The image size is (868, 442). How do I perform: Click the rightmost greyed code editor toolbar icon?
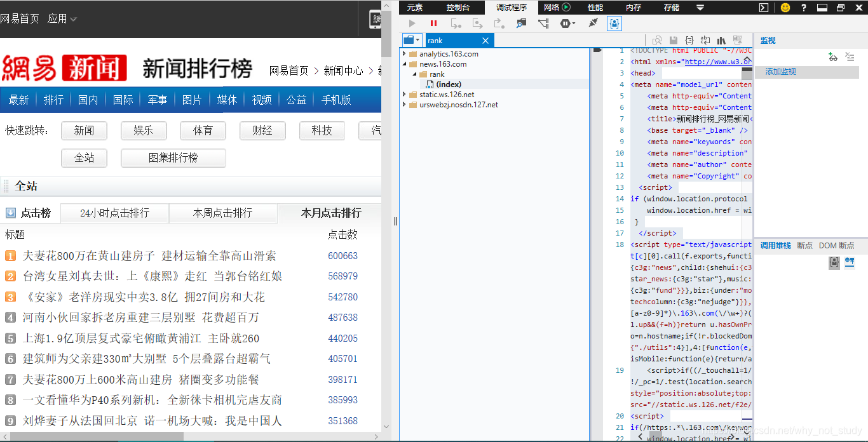737,40
